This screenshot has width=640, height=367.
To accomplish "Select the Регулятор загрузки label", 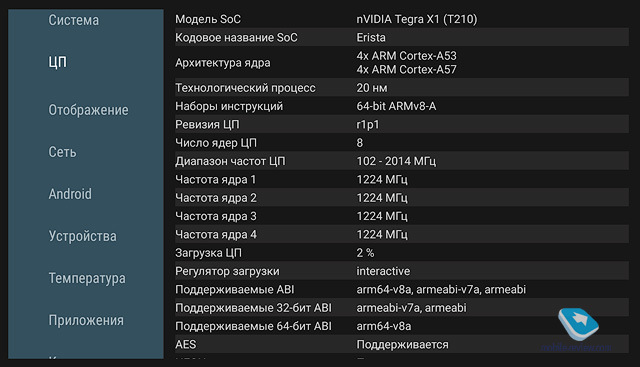I will tap(227, 271).
